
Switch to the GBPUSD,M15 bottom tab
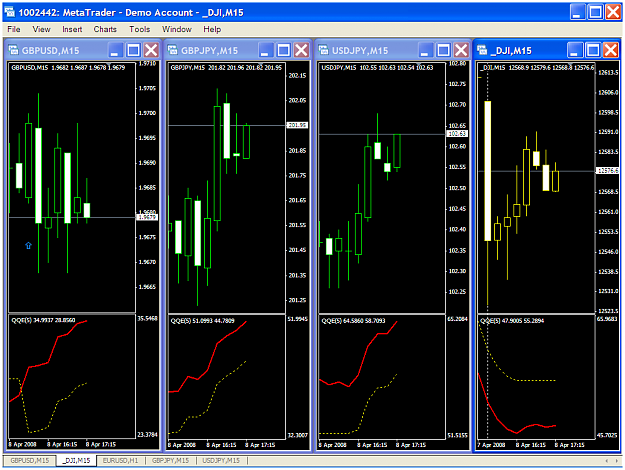(x=29, y=460)
